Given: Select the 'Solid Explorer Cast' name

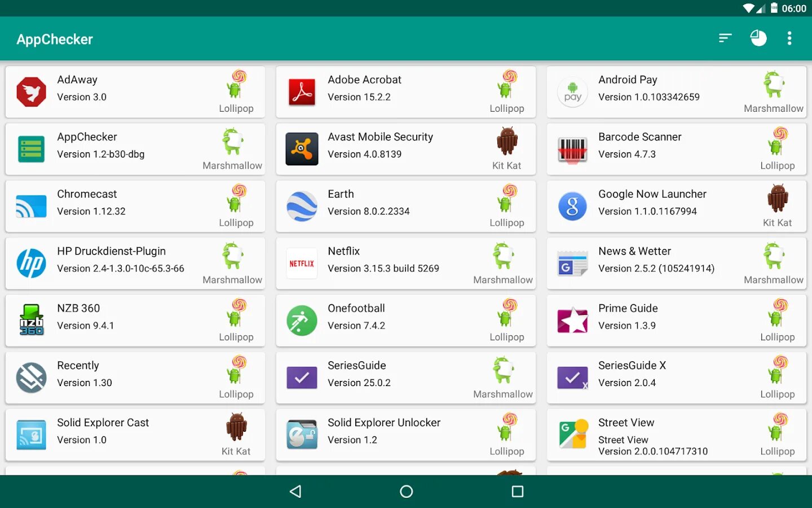Looking at the screenshot, I should (x=103, y=422).
